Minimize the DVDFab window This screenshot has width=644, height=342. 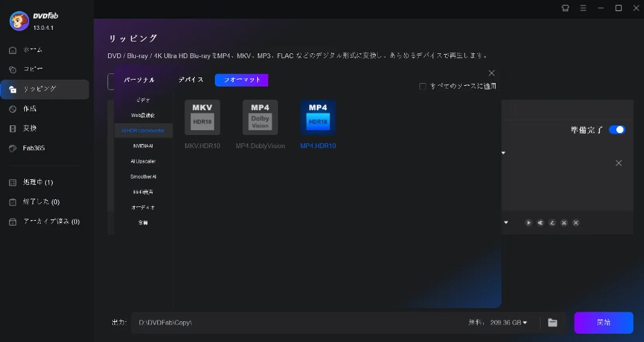click(x=601, y=8)
